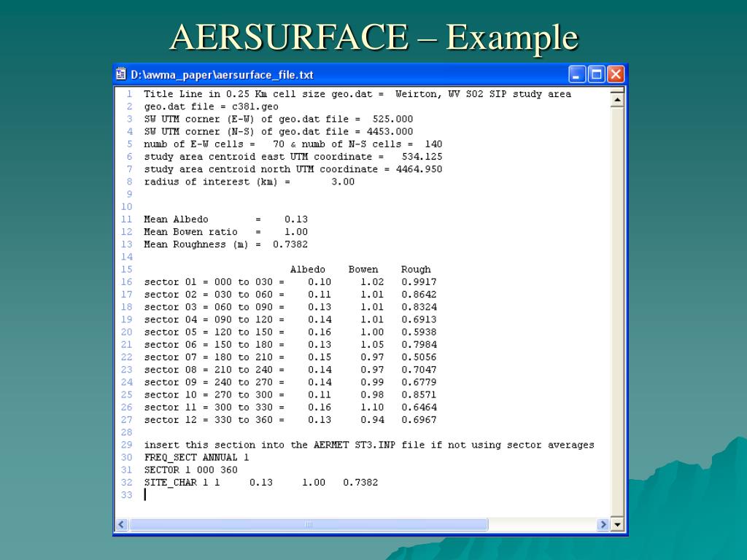This screenshot has height=560, width=747.
Task: Click the 'Bowen' column header
Action: (x=363, y=270)
